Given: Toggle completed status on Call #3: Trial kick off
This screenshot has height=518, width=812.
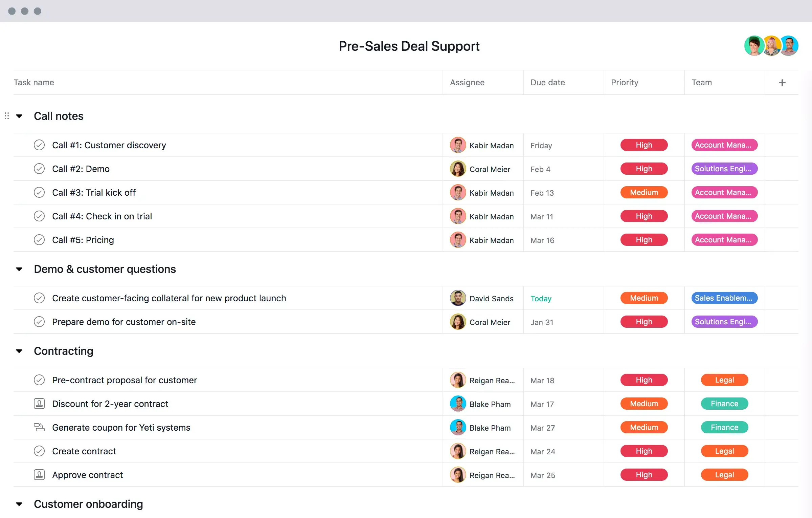Looking at the screenshot, I should [x=40, y=192].
